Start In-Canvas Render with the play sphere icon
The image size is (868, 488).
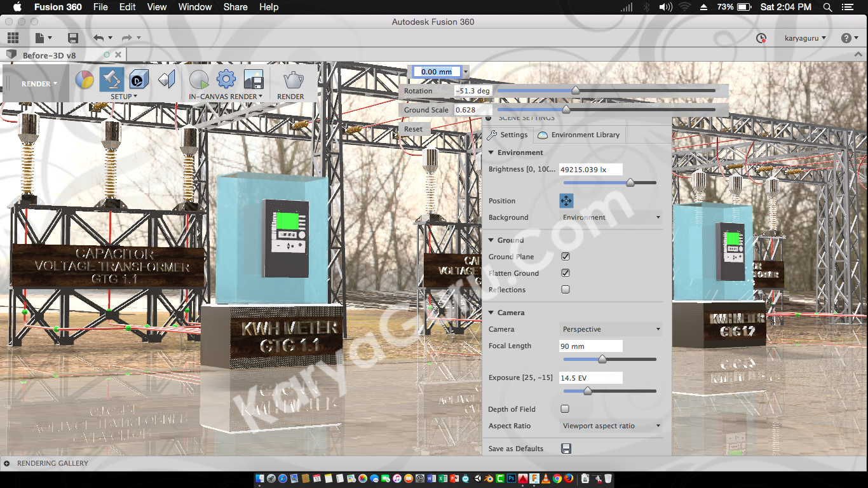click(x=199, y=79)
